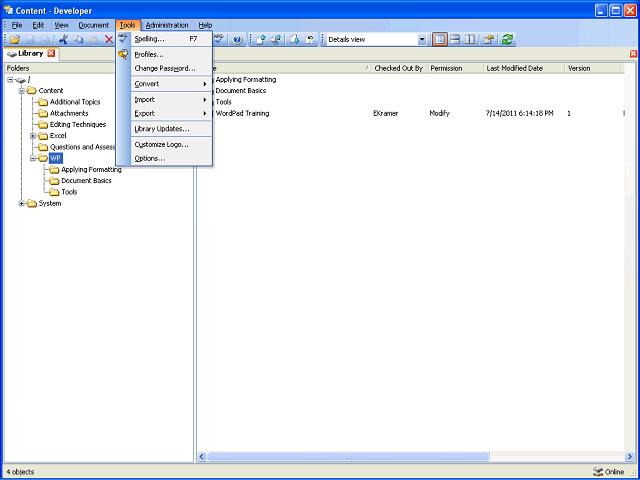Click the green Refresh arrows icon
The image size is (640, 480).
click(507, 40)
